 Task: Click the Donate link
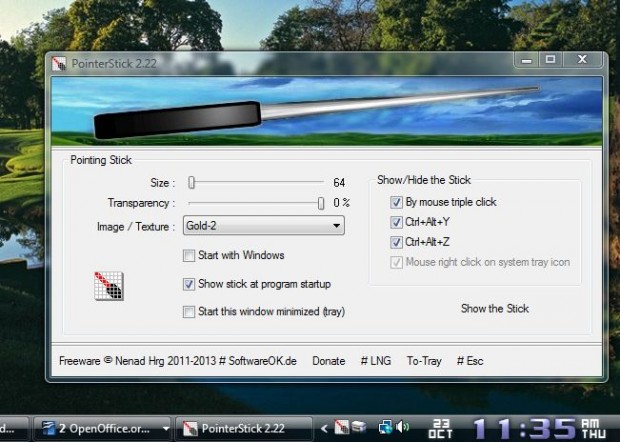(329, 361)
